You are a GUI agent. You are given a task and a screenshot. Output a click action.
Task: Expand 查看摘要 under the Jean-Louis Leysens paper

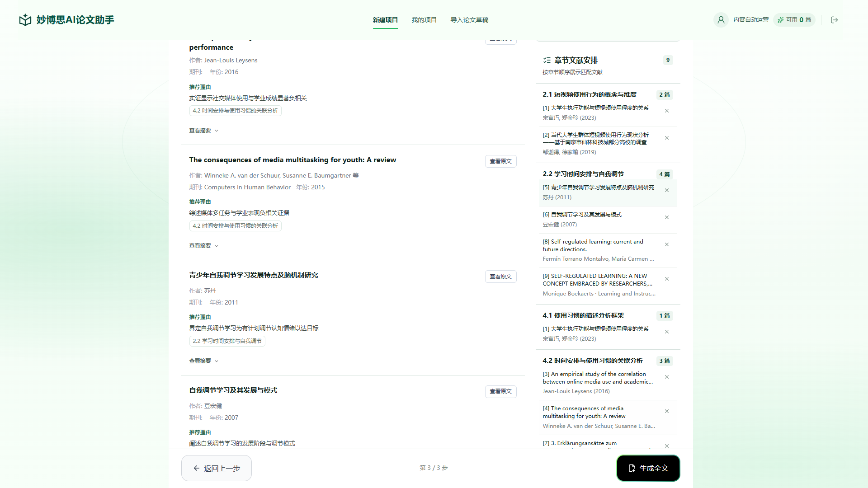[x=204, y=131]
